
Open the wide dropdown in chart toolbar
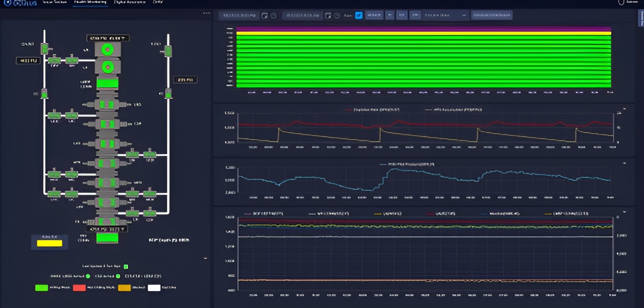[x=446, y=15]
